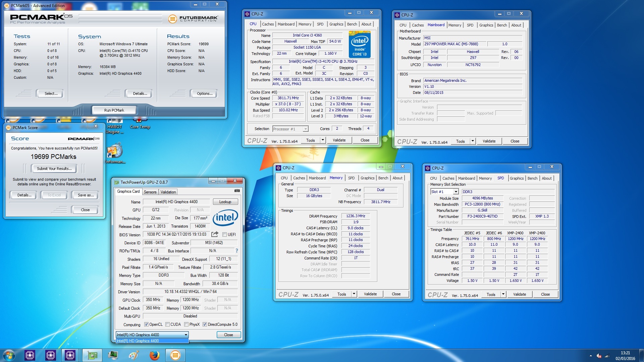Viewport: 644px width, 362px height.
Task: Toggle the UEFI checkbox in GPU-Z
Action: point(224,235)
